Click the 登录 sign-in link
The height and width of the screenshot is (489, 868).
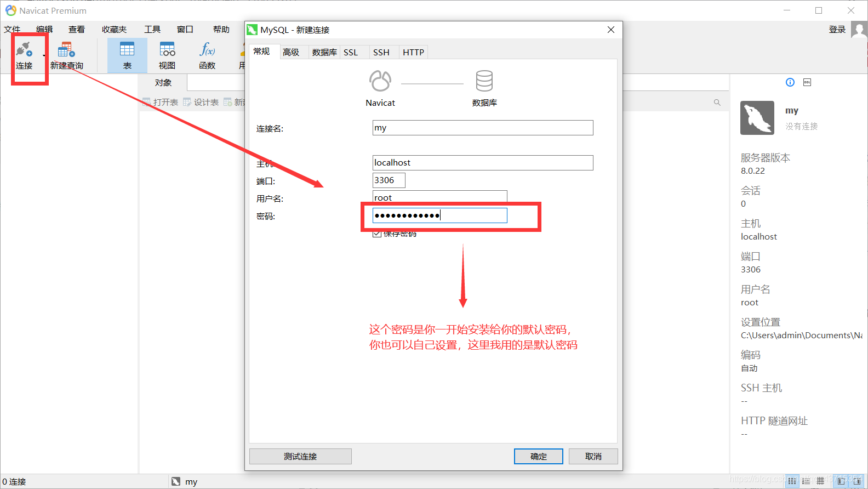coord(837,30)
